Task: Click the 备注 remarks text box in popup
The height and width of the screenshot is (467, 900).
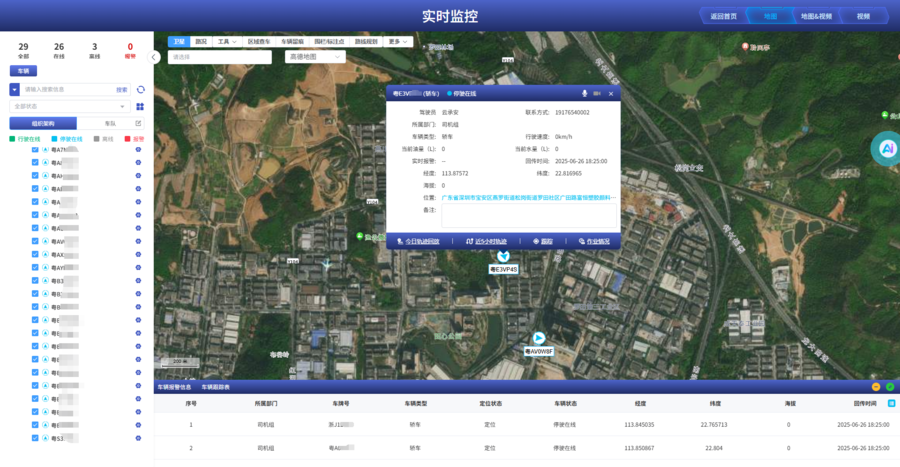Action: (x=529, y=216)
